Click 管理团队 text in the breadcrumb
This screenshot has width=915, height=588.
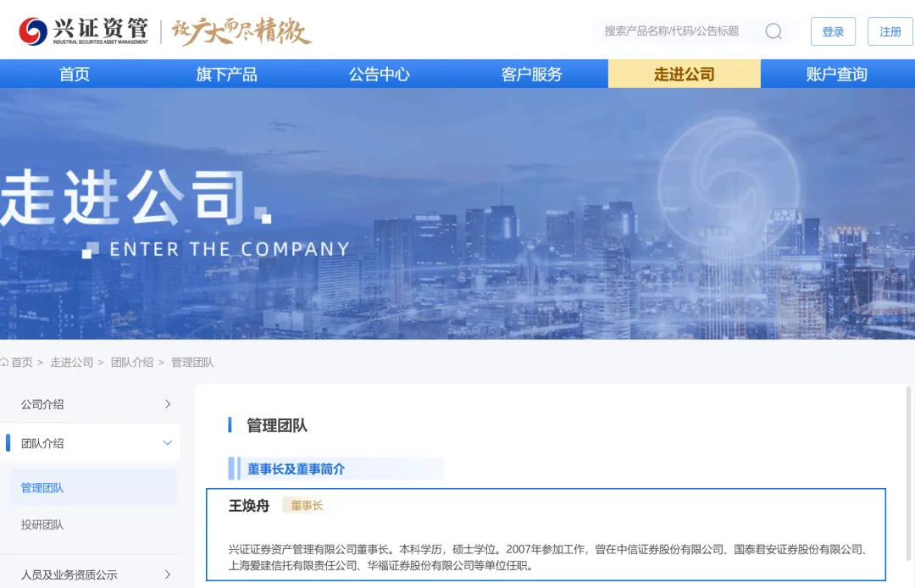[192, 363]
